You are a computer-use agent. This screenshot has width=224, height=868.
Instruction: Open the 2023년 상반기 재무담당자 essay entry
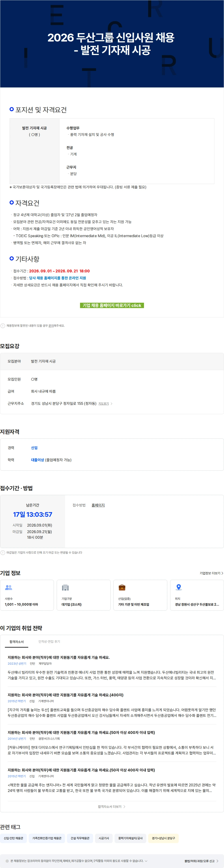point(112,668)
